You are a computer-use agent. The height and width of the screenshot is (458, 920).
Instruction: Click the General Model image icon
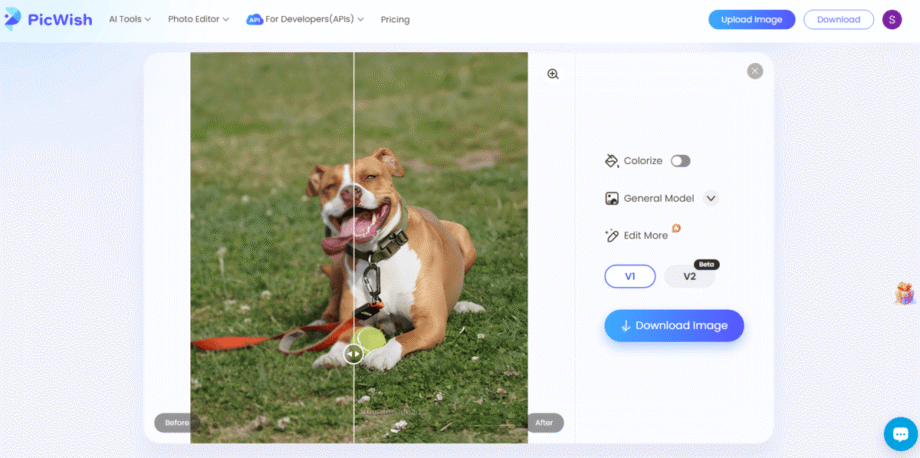coord(612,198)
